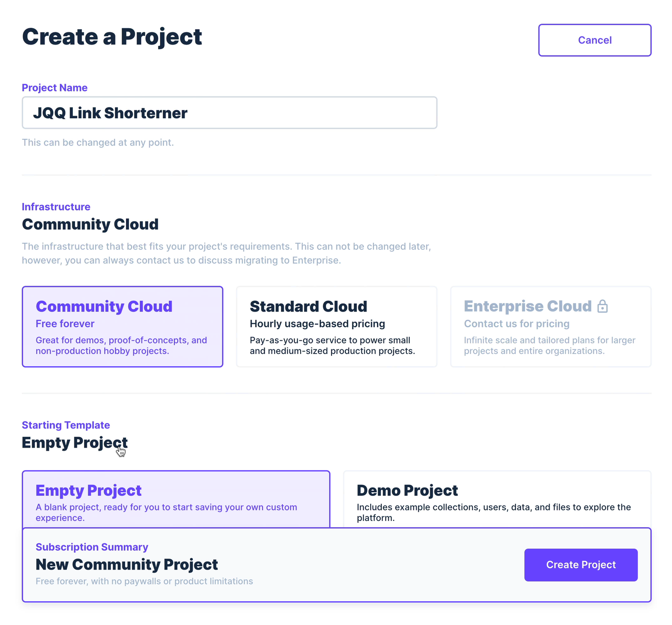Viewport: 672px width, 625px height.
Task: Click the 'Create a Project' page heading
Action: click(112, 37)
